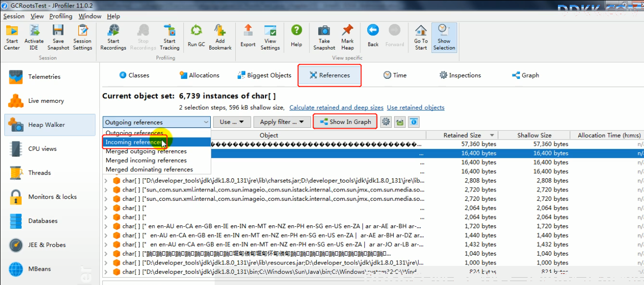Select the References tab
644x285 pixels.
pos(330,75)
